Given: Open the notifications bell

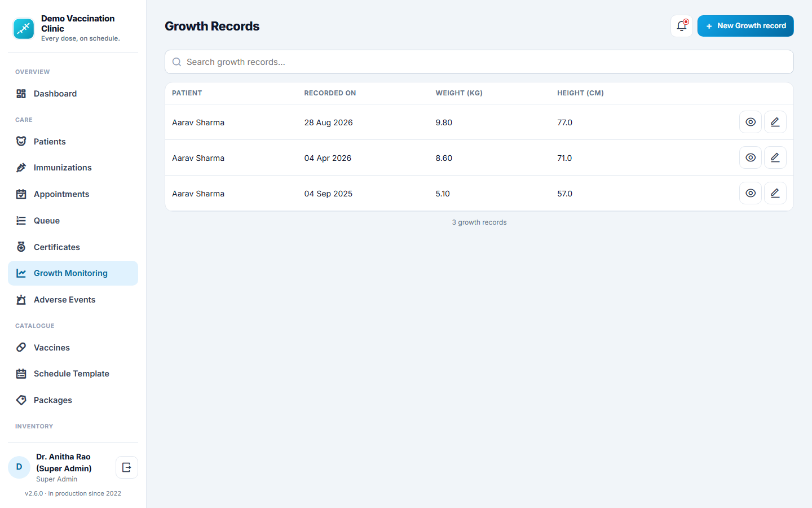Looking at the screenshot, I should point(682,26).
